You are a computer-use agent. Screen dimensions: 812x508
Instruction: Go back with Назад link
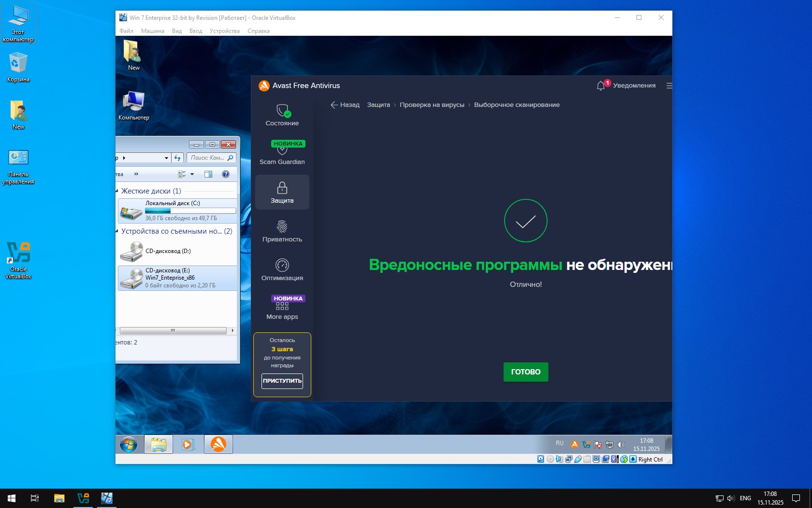pyautogui.click(x=345, y=105)
